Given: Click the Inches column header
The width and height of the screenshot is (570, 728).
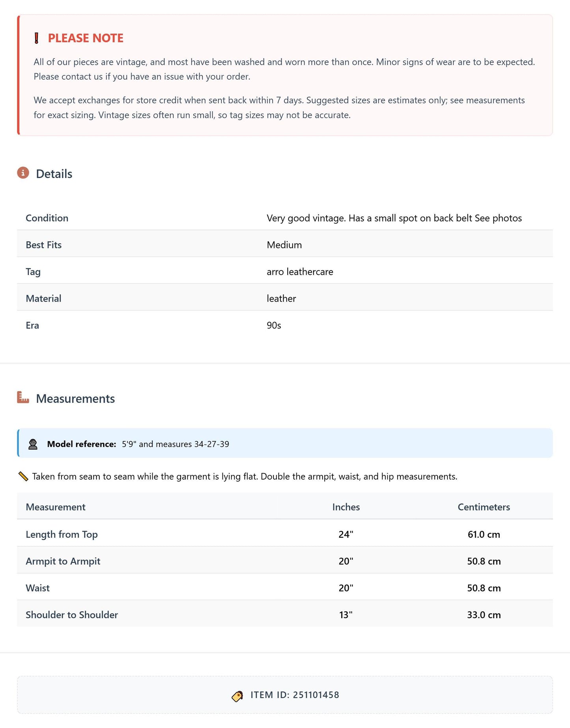Looking at the screenshot, I should (346, 507).
